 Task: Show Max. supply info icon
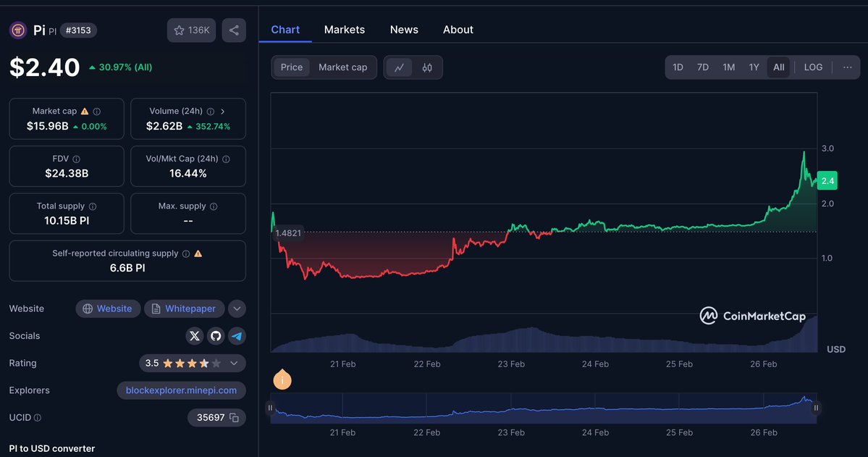coord(214,206)
